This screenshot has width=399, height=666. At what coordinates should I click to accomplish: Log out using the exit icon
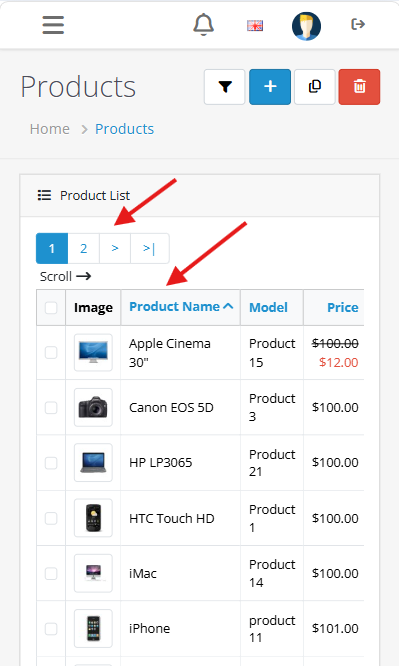(x=358, y=24)
